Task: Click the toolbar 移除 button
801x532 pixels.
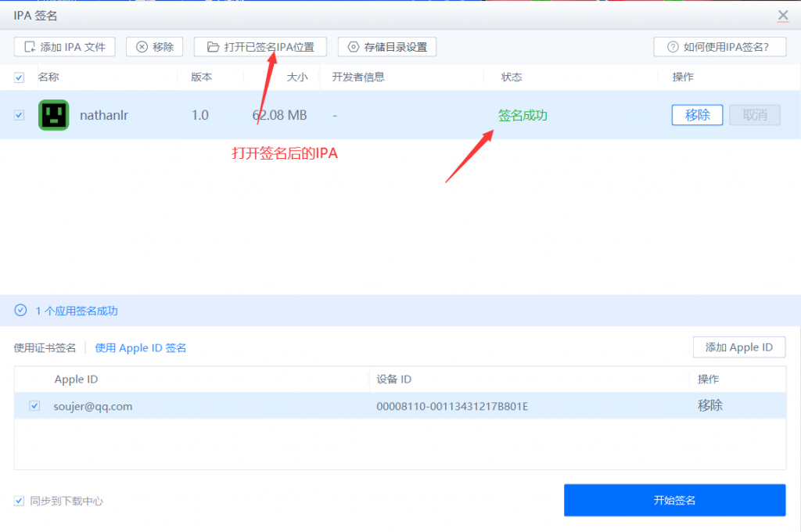Action: tap(154, 47)
